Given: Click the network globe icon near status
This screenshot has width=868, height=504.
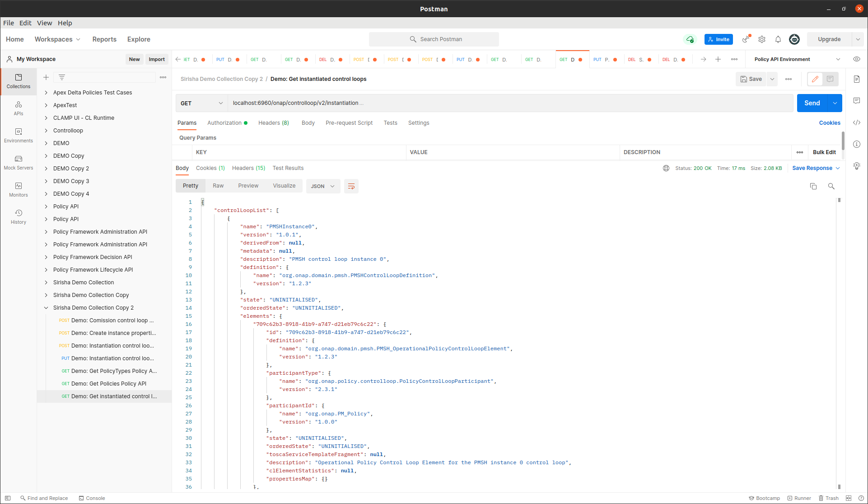Looking at the screenshot, I should click(666, 168).
